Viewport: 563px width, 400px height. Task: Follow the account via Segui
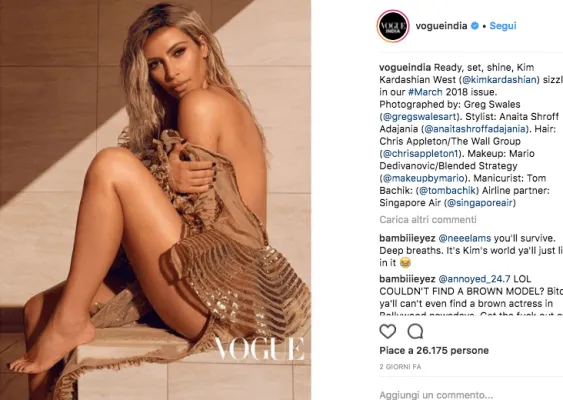(503, 26)
